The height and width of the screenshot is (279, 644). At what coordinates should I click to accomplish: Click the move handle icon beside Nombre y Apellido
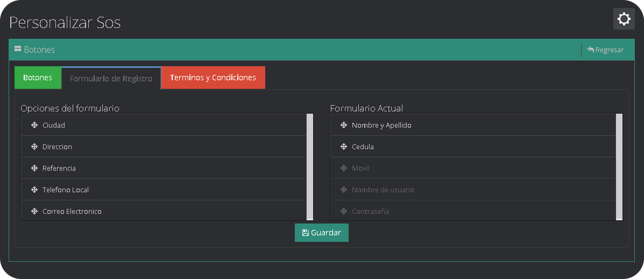(x=344, y=125)
